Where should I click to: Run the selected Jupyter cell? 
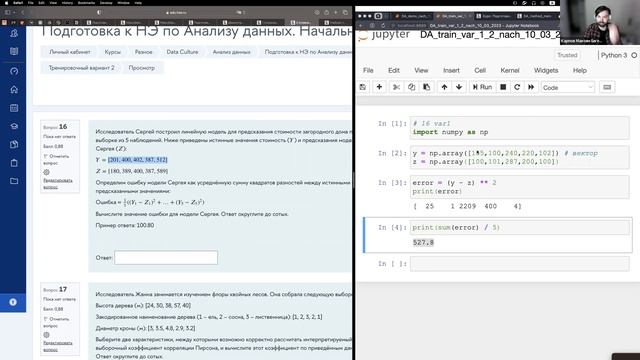pos(482,87)
